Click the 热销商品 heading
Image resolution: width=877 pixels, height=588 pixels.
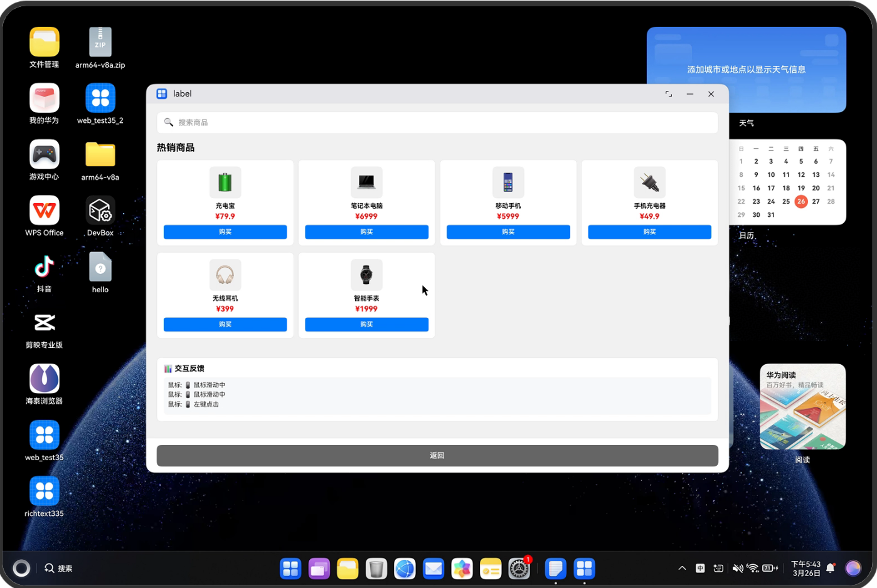176,147
